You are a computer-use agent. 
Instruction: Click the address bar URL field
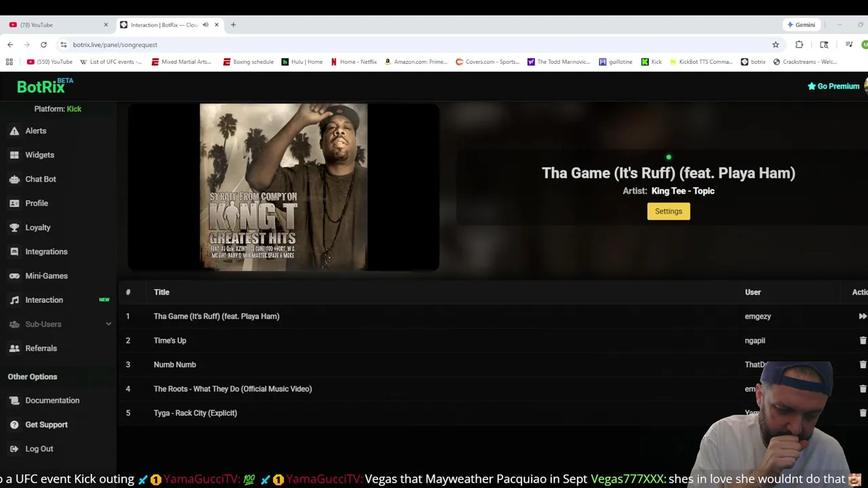(420, 45)
